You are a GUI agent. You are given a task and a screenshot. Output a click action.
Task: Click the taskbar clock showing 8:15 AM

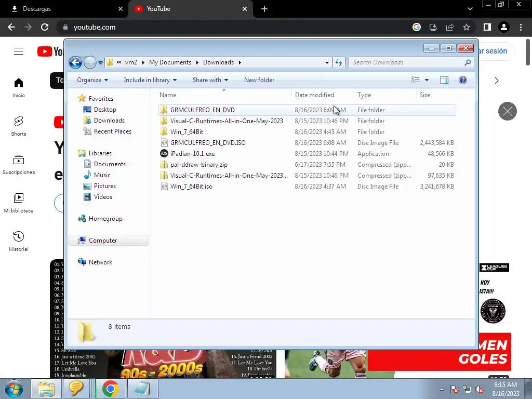pos(505,389)
